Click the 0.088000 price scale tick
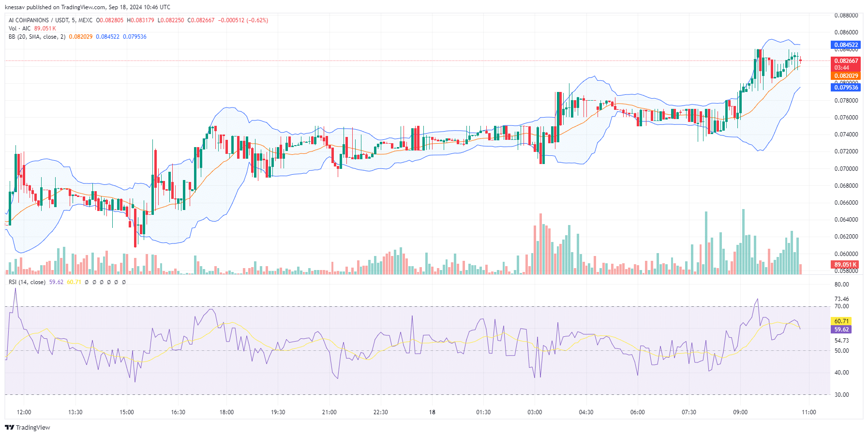This screenshot has height=436, width=868. (846, 15)
